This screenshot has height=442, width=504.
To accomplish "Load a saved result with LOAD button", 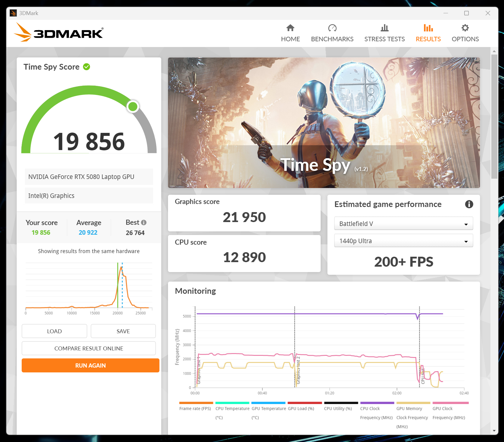I will (54, 331).
